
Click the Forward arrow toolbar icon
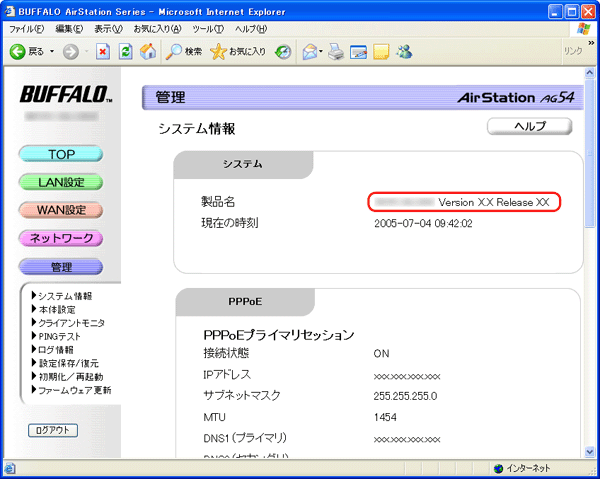pyautogui.click(x=71, y=52)
